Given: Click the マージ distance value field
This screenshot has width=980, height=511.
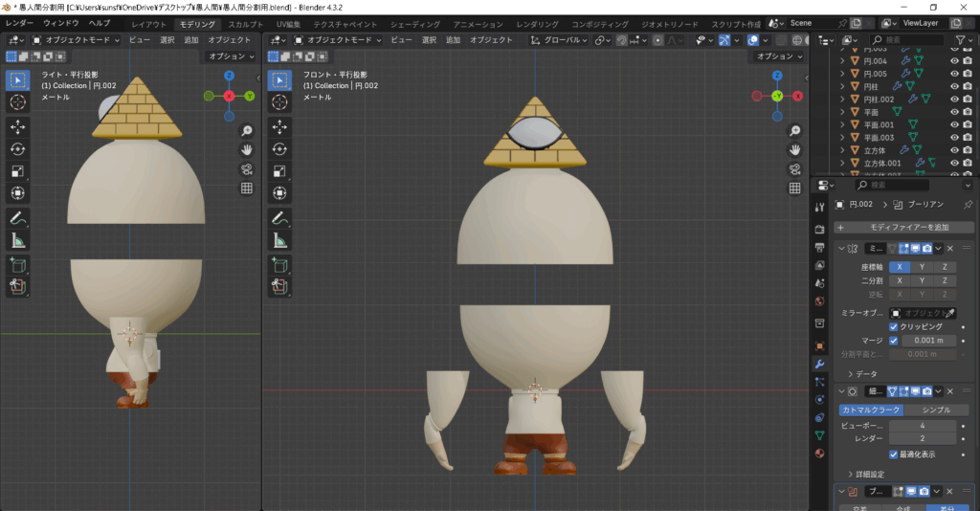Looking at the screenshot, I should click(926, 340).
